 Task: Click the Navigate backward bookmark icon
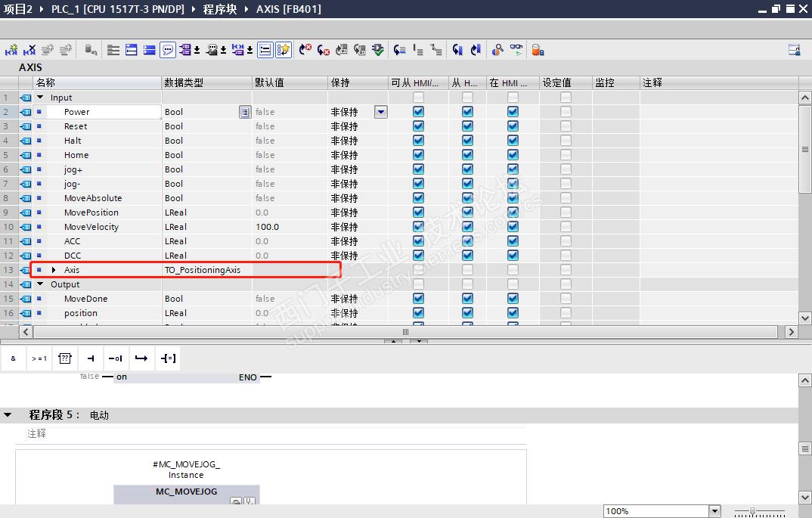[476, 50]
